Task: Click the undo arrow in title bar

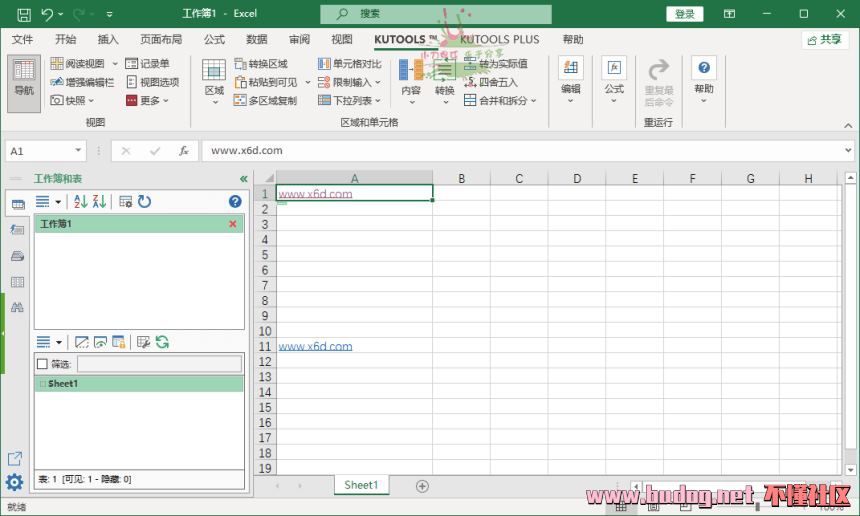Action: [x=47, y=14]
